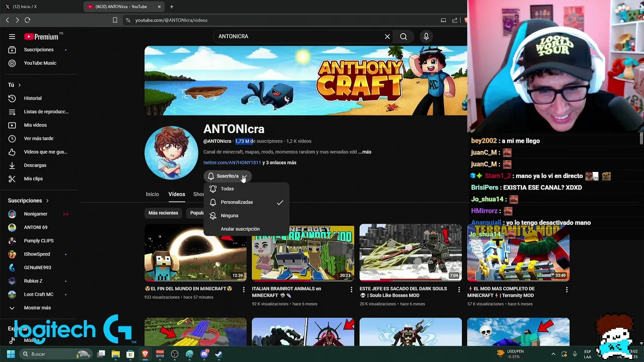Screen dimensions: 644x362
Task: Choose Anular suscripción in dropdown
Action: click(247, 229)
